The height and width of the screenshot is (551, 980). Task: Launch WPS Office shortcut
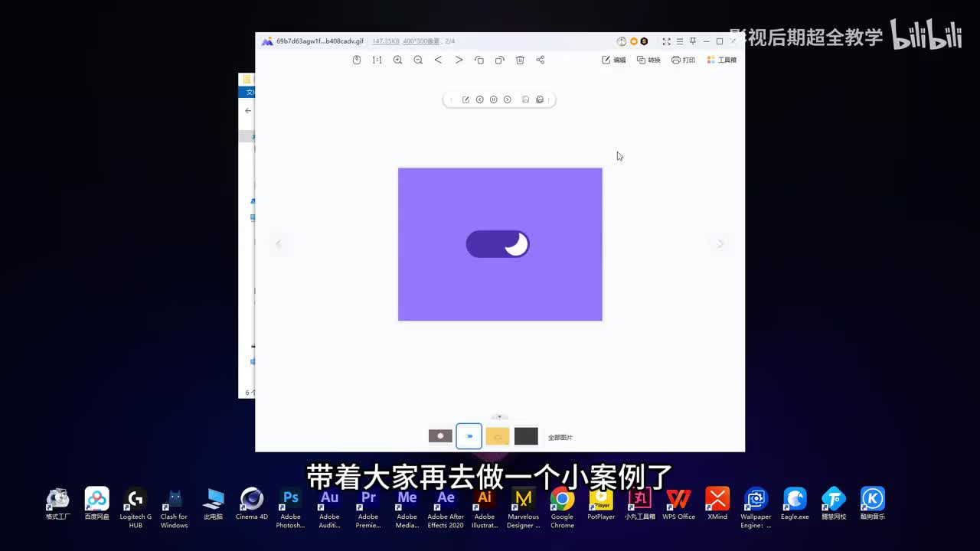point(678,506)
